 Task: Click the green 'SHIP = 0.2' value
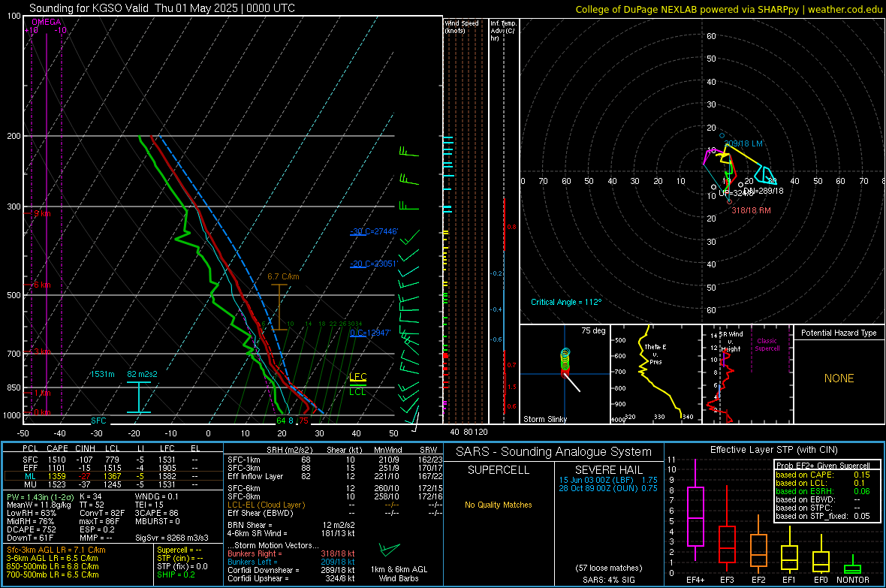(x=176, y=574)
